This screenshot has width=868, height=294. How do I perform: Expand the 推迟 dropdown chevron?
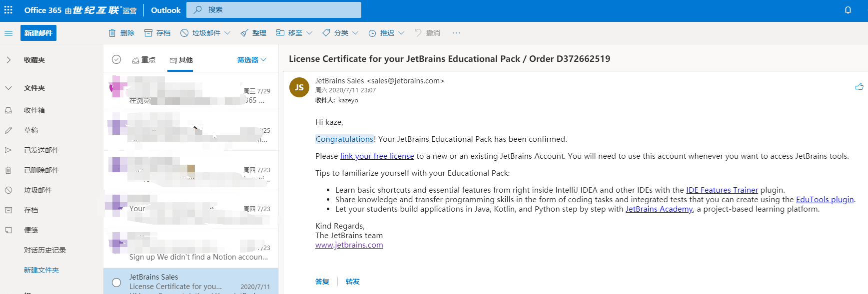click(x=401, y=33)
